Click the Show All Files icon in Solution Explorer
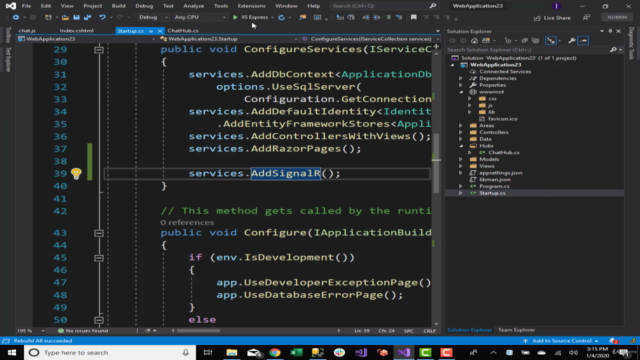This screenshot has height=360, width=640. click(536, 40)
